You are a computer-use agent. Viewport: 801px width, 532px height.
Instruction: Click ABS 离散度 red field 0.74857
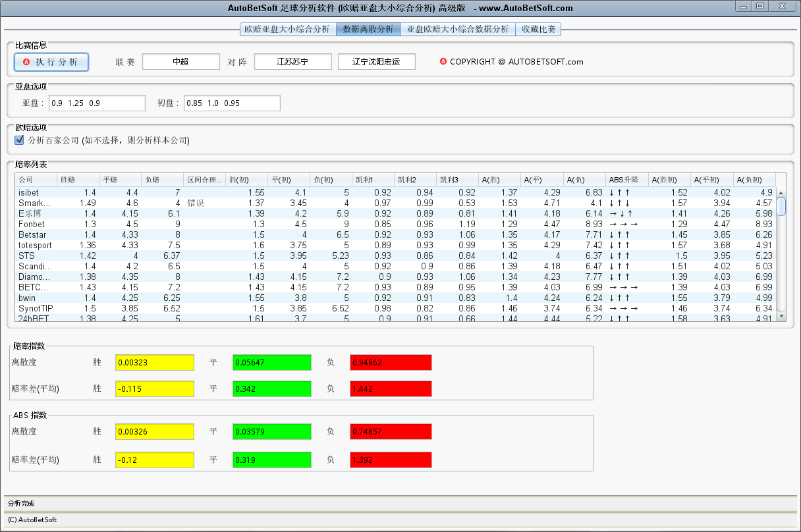[x=391, y=431]
